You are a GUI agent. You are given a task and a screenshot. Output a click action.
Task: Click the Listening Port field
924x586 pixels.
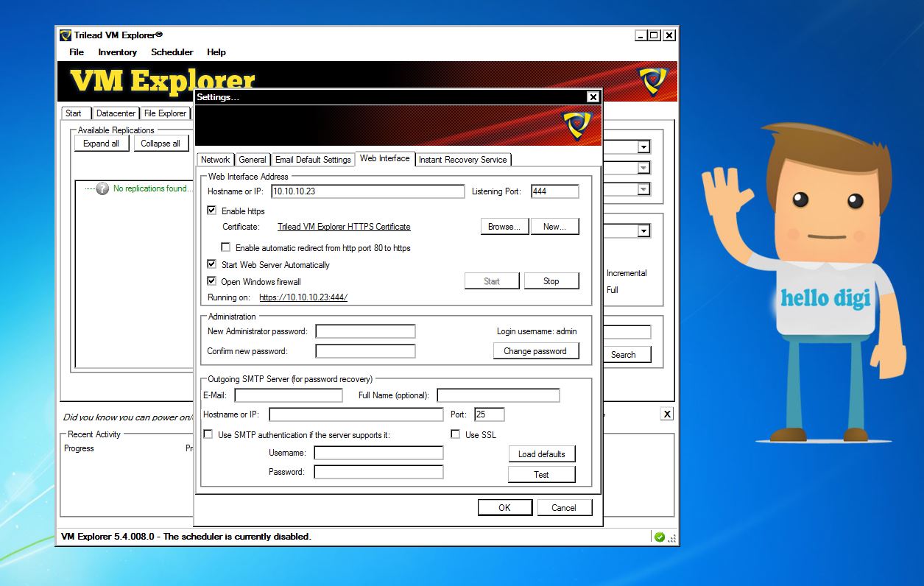pos(555,191)
